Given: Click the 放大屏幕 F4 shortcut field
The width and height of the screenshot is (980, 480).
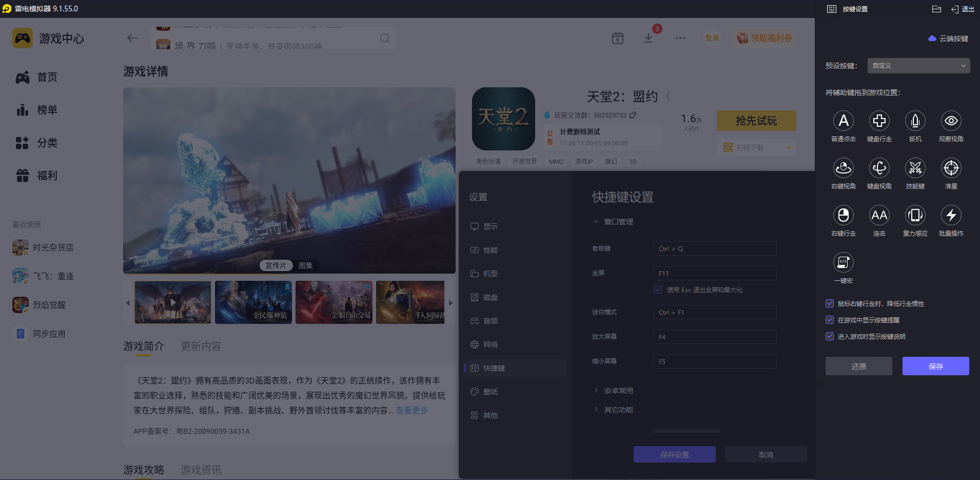Looking at the screenshot, I should (715, 337).
